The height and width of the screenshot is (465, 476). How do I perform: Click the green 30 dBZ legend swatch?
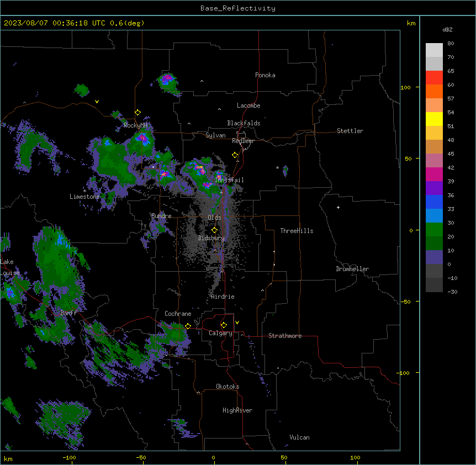click(x=434, y=230)
